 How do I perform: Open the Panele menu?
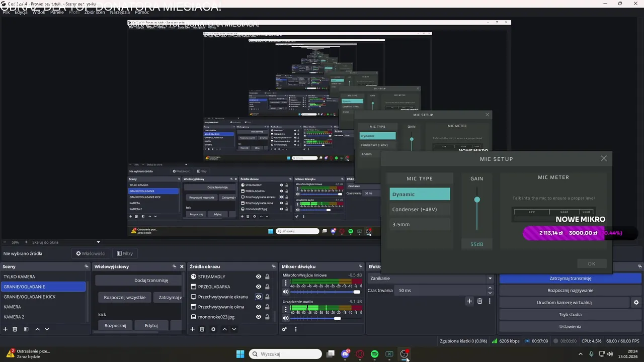click(57, 12)
